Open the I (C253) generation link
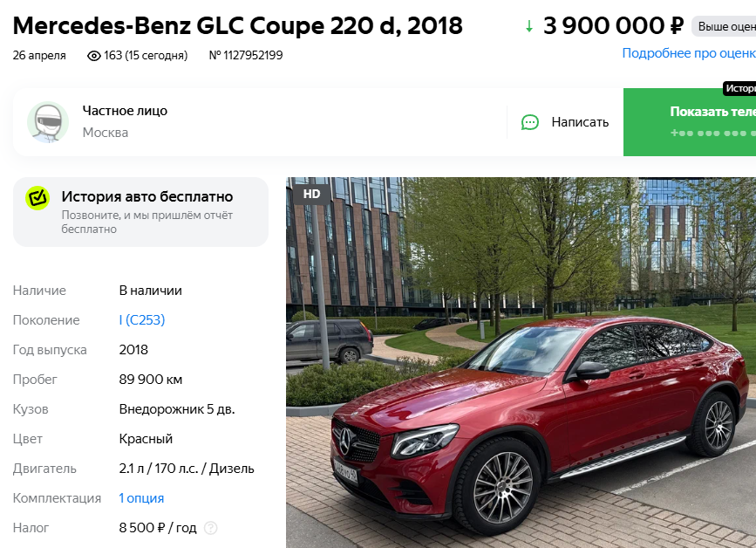756x548 pixels. pos(142,320)
